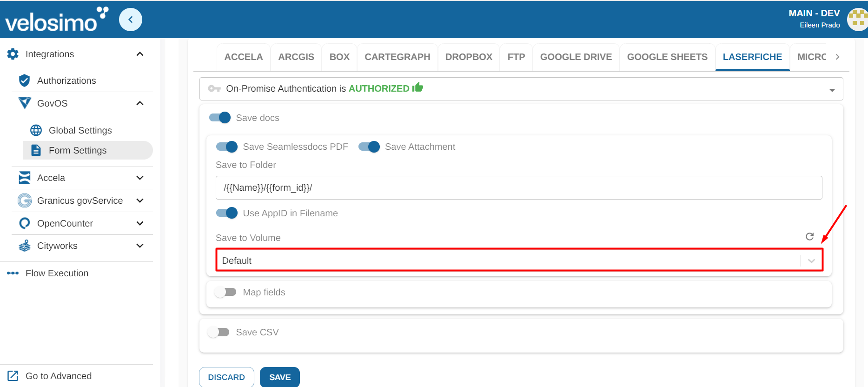Click the Cityworks logo icon
The width and height of the screenshot is (868, 387).
[25, 246]
